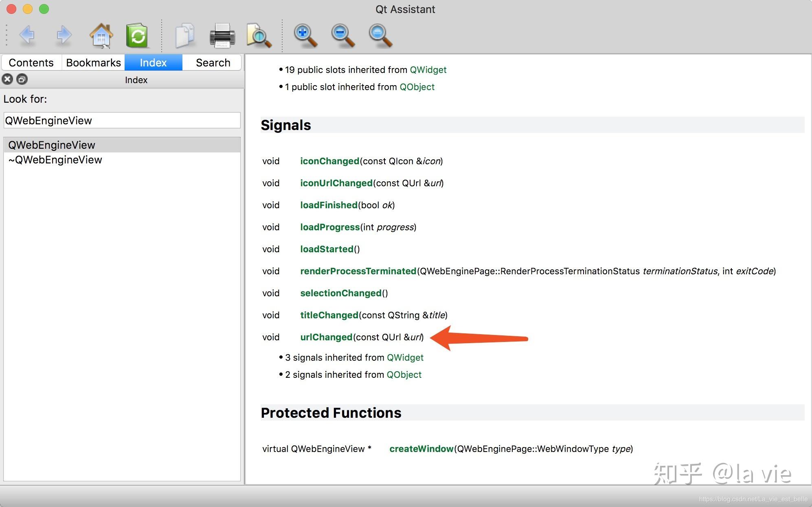Screen dimensions: 812x507
Task: Zoom in with the plus magnifier
Action: (305, 36)
